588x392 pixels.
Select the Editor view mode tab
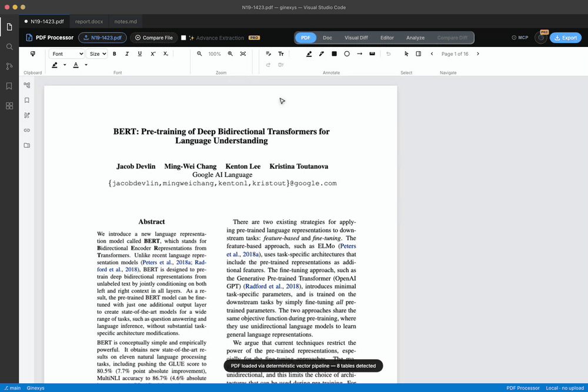point(387,38)
